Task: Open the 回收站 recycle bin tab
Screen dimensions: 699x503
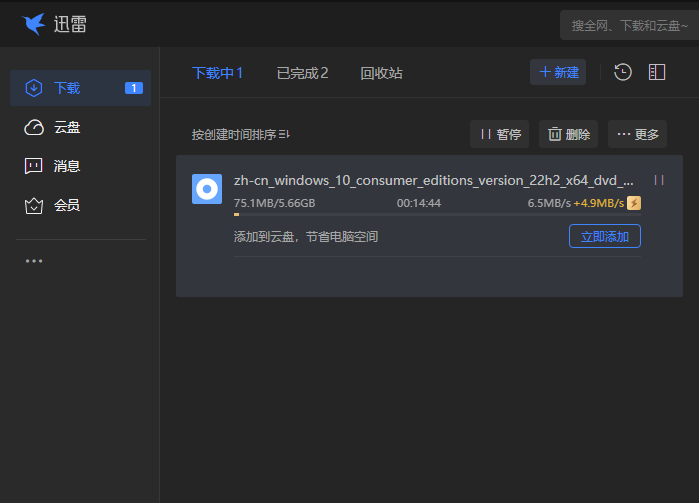Action: pos(381,73)
